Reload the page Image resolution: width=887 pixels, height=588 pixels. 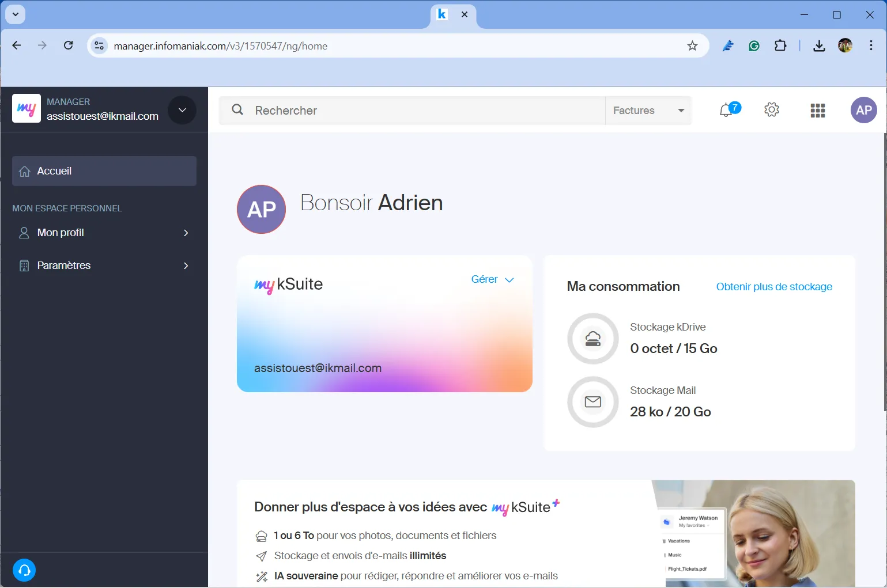68,45
